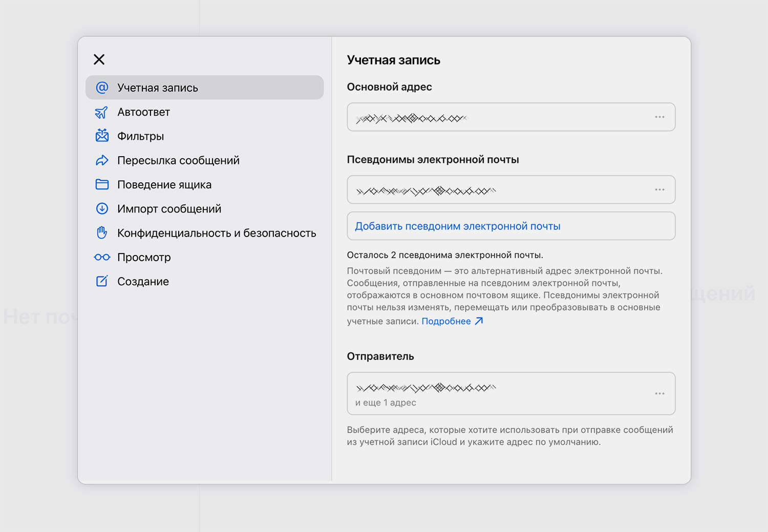Open the three-dot menu for email alias
The image size is (768, 532).
[x=659, y=190]
